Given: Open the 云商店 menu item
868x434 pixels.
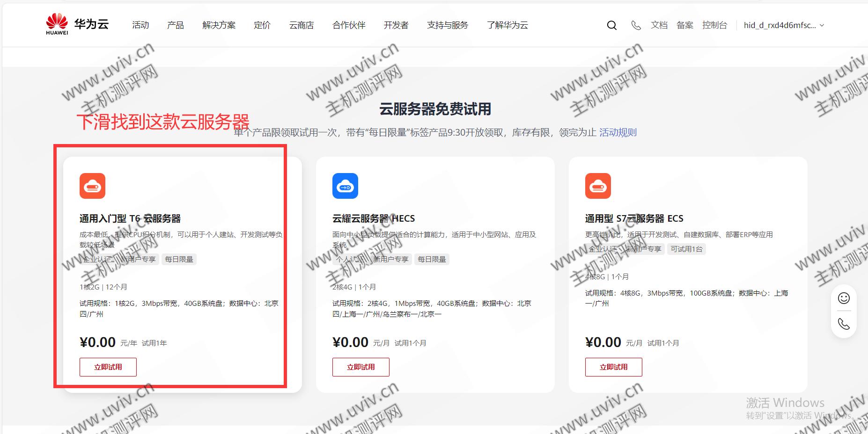Looking at the screenshot, I should (301, 25).
